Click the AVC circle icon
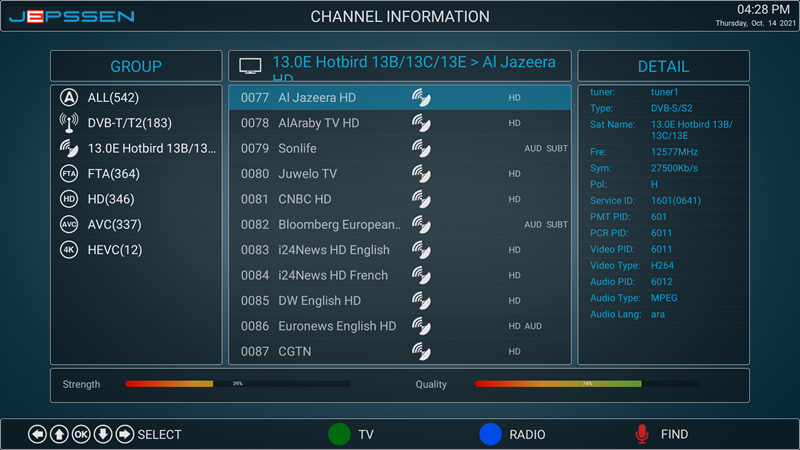Screen dimensions: 800x450 (x=69, y=224)
